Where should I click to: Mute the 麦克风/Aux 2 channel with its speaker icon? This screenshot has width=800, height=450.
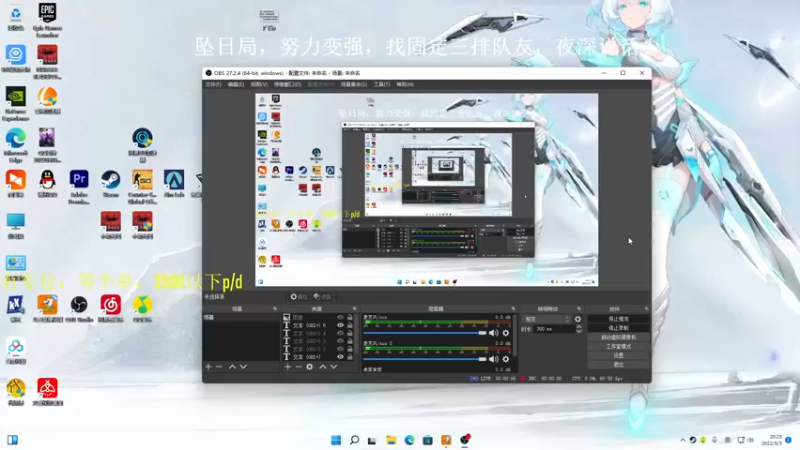tap(493, 359)
